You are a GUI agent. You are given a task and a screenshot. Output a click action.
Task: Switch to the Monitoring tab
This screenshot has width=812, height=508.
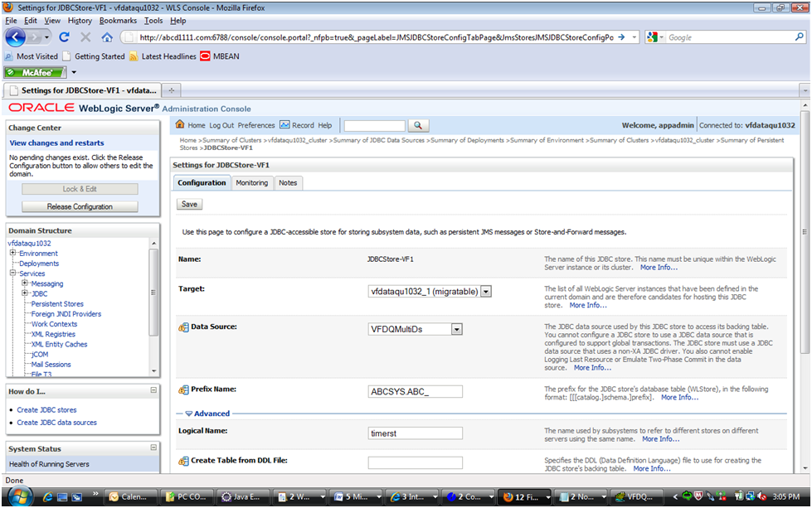[x=251, y=182]
